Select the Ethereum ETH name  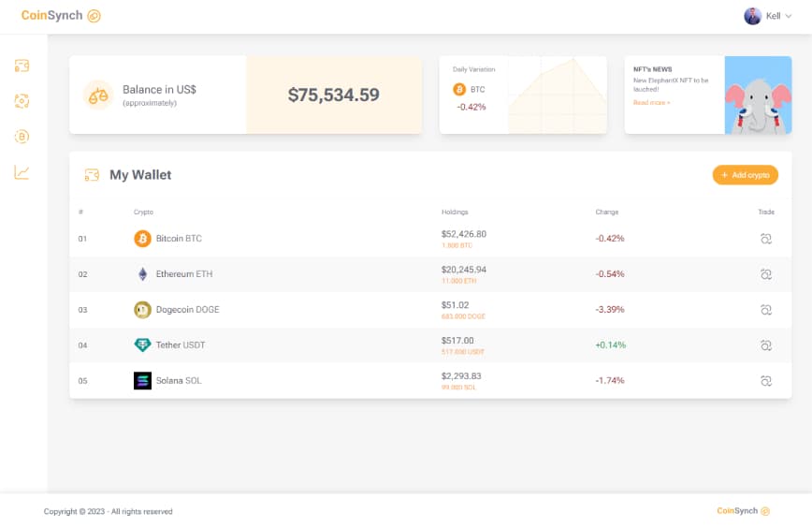pos(184,273)
